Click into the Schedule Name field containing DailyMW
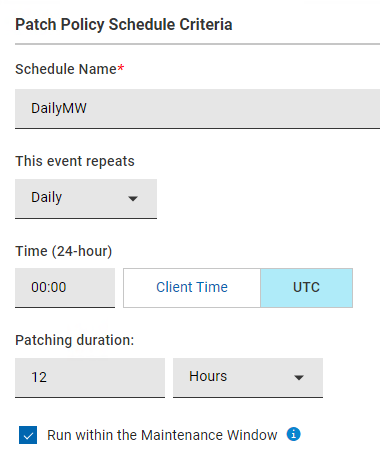 [197, 109]
